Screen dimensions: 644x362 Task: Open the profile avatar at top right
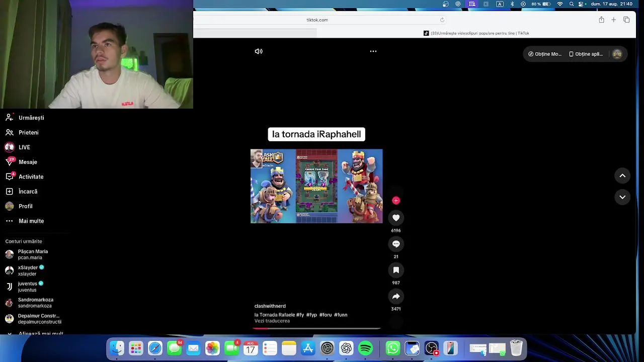point(617,54)
